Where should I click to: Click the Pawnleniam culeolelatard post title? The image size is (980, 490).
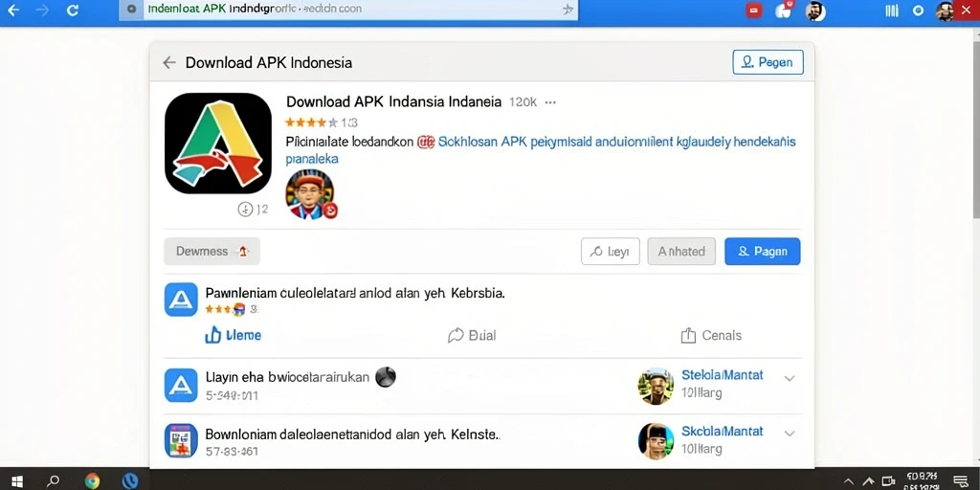pyautogui.click(x=355, y=293)
